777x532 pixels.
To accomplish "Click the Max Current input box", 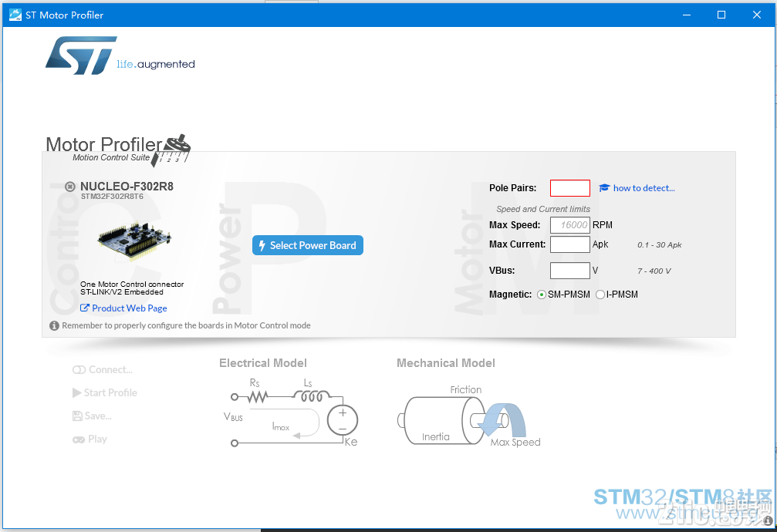I will click(x=570, y=244).
